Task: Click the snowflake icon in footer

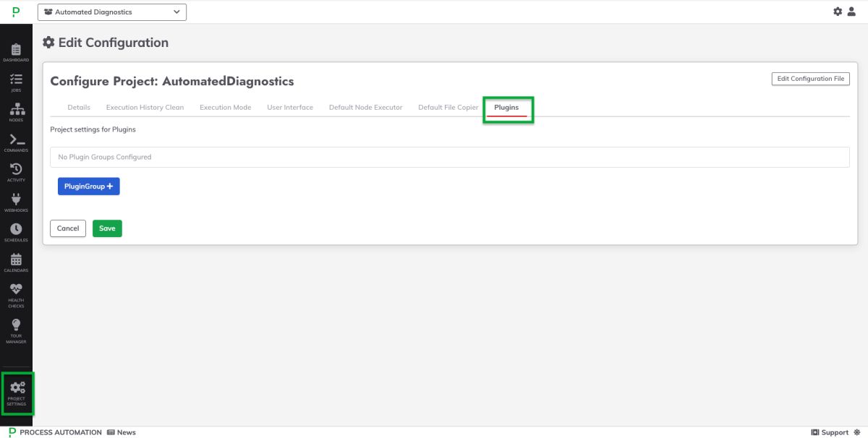Action: (x=857, y=432)
